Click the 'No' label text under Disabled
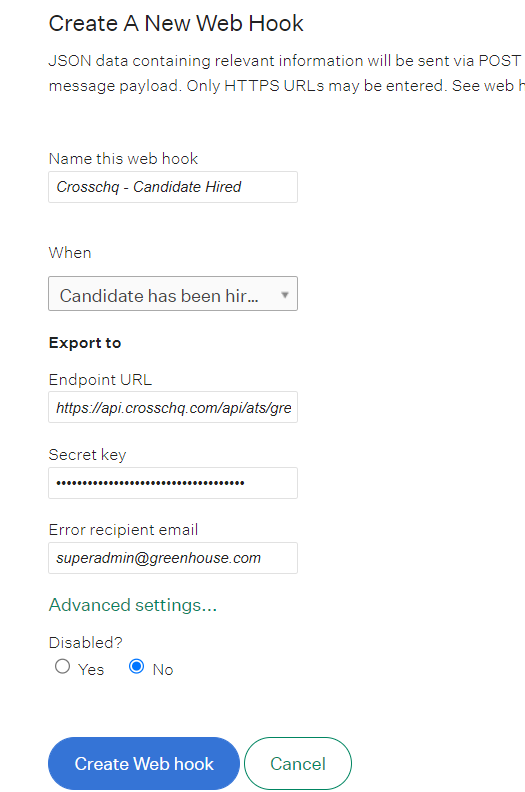Screen dimensions: 525x792 (x=163, y=670)
